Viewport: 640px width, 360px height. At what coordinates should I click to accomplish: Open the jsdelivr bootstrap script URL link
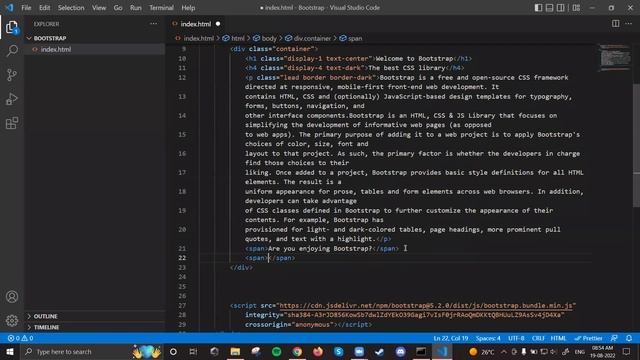click(x=427, y=305)
